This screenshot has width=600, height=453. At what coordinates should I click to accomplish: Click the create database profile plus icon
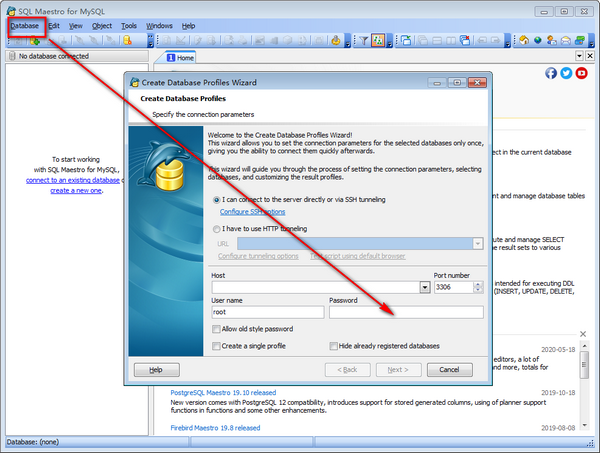pyautogui.click(x=35, y=41)
